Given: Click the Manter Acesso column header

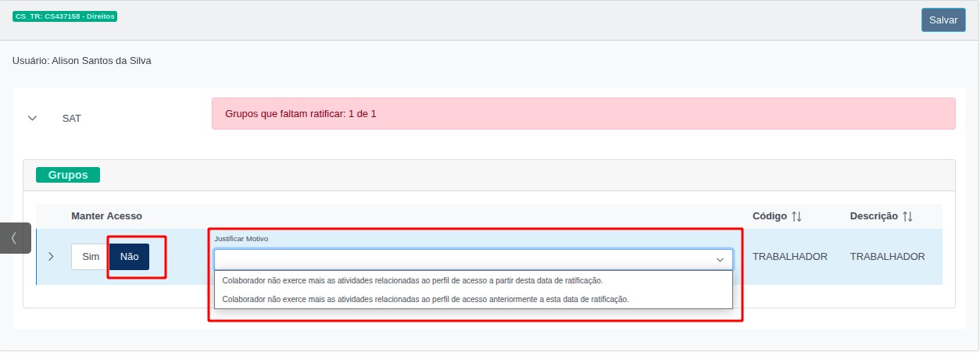Looking at the screenshot, I should pyautogui.click(x=106, y=215).
